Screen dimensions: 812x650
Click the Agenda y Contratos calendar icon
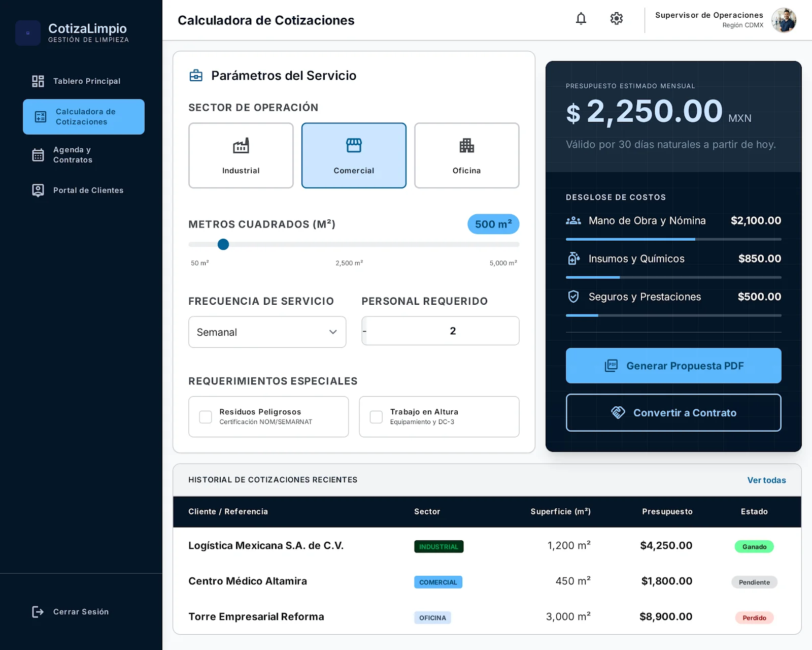[x=38, y=155]
